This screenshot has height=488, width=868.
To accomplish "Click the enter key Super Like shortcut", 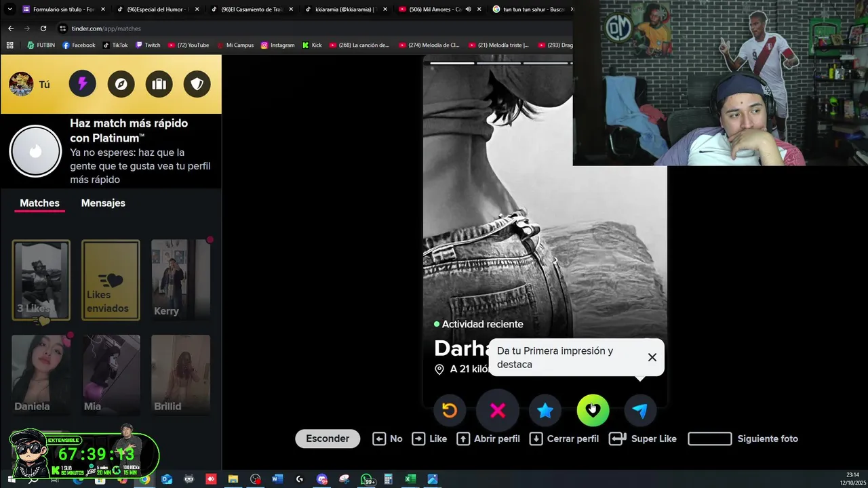I will 618,439.
